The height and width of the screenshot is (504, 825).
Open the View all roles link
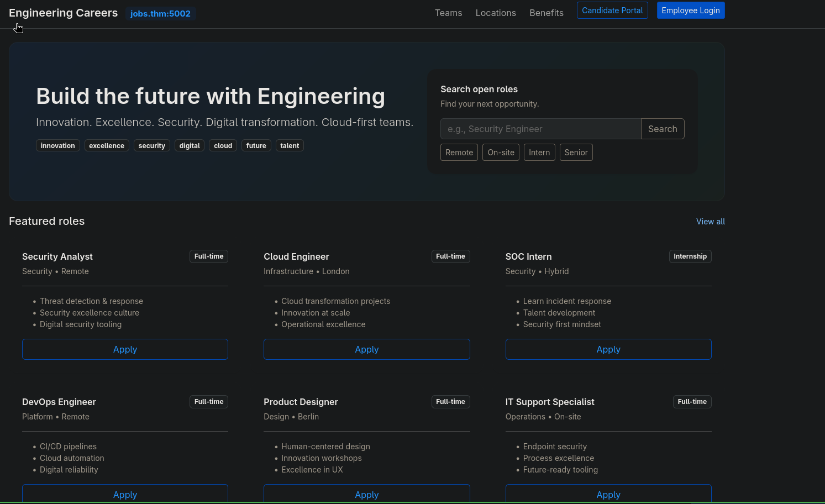[711, 222]
